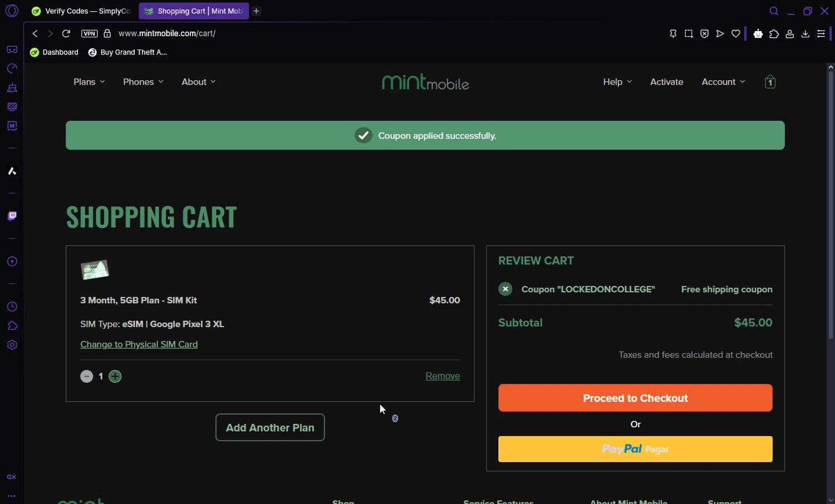Go back with the back arrow

35,33
